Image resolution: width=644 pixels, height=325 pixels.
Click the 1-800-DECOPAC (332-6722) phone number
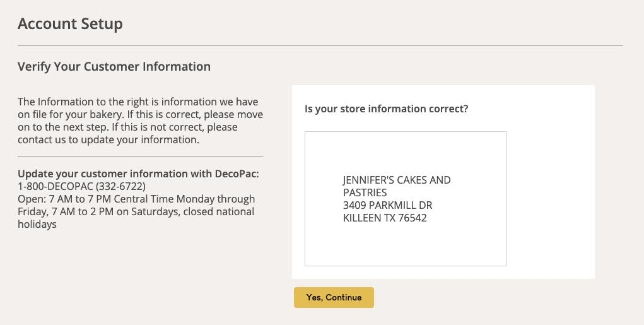pyautogui.click(x=81, y=186)
